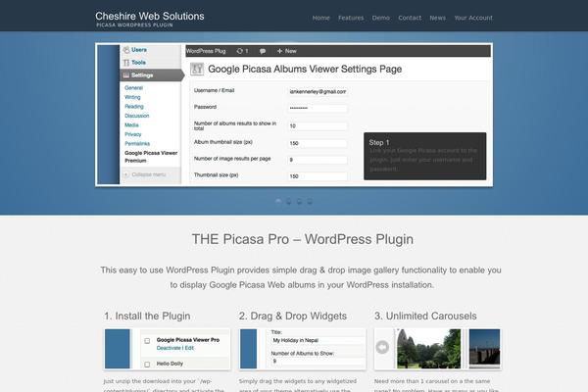Select the second slider pagination dot
Screen dimensions: 588x392
coord(289,202)
